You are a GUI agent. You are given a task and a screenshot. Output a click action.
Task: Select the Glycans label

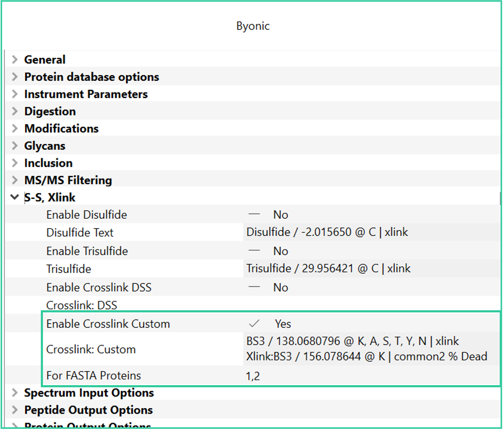45,146
